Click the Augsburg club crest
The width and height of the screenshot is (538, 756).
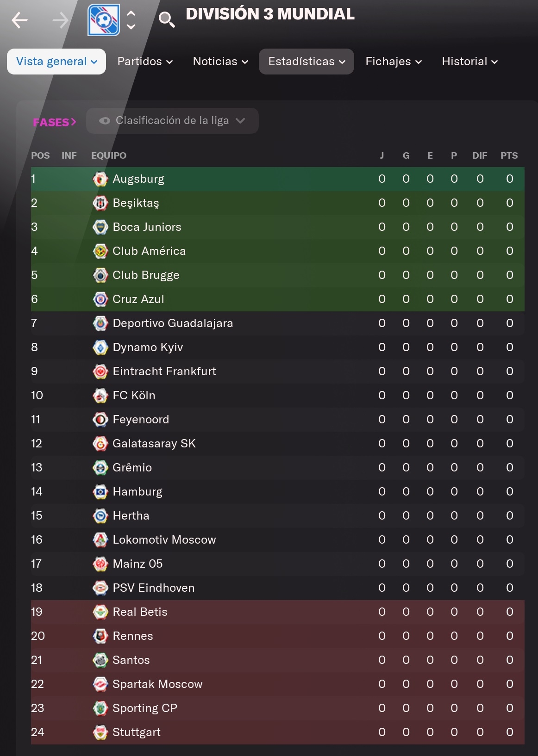100,179
